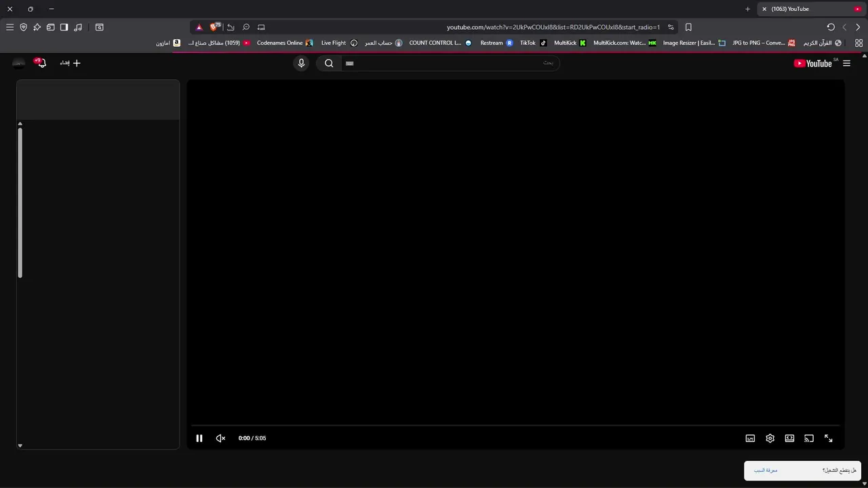868x488 pixels.
Task: Open the media control music icon
Action: (78, 27)
